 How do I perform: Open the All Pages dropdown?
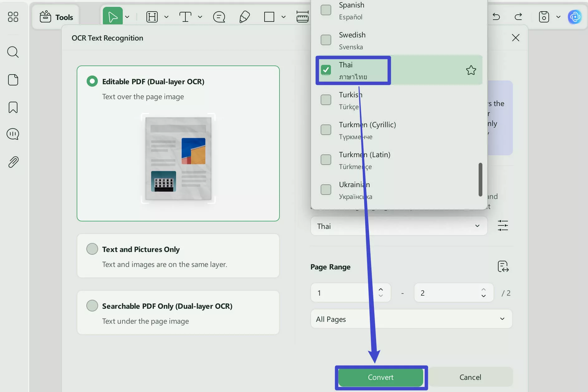(x=411, y=319)
